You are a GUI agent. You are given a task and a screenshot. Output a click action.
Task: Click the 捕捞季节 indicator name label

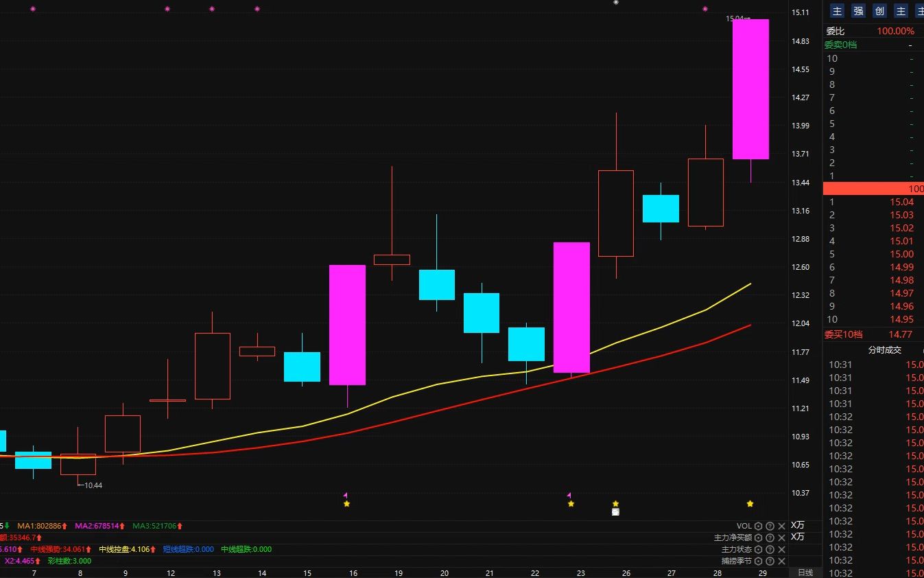737,562
